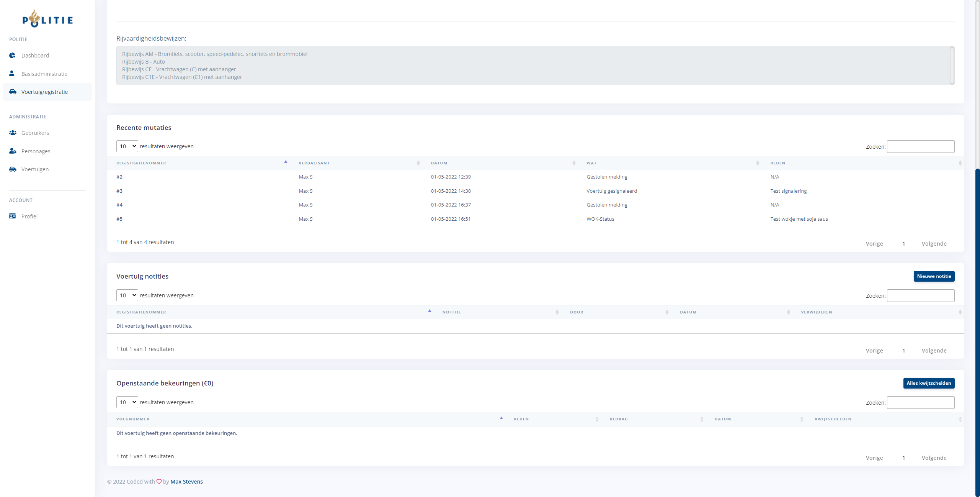This screenshot has height=497, width=980.
Task: Click the Profiel ID card icon
Action: [12, 216]
